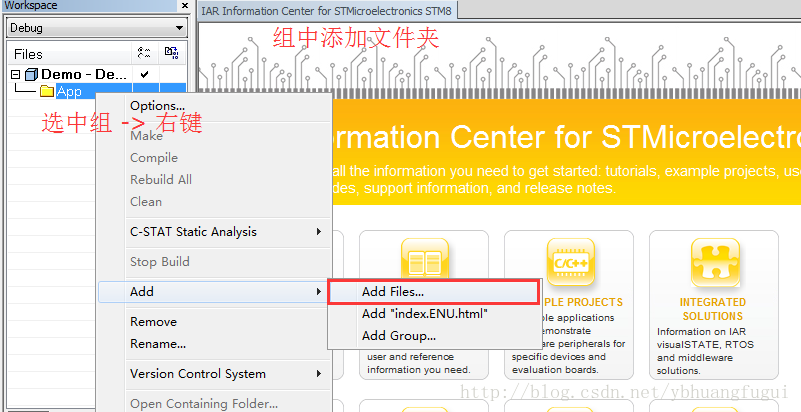Open the Debug configuration dropdown
The width and height of the screenshot is (801, 412).
97,28
